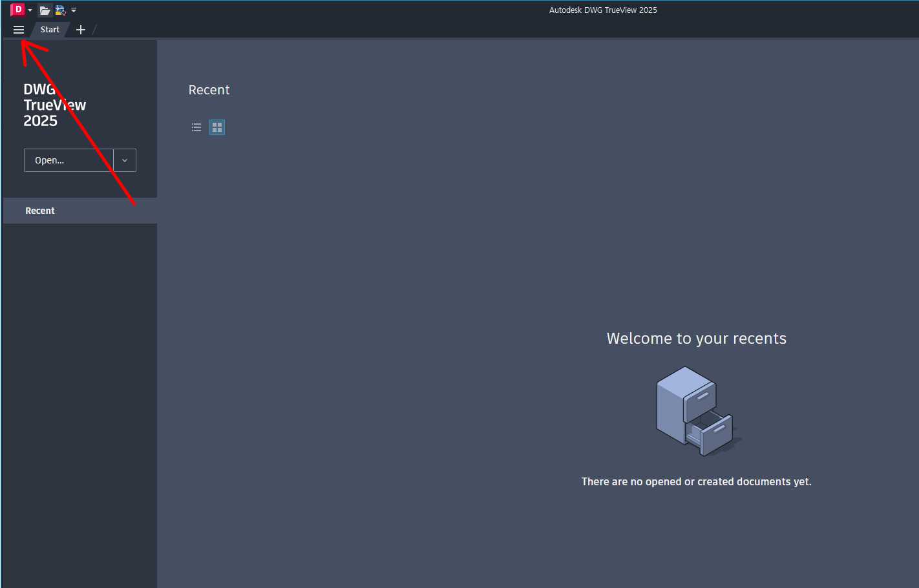Expand the dropdown arrow beside Open...

pos(125,160)
